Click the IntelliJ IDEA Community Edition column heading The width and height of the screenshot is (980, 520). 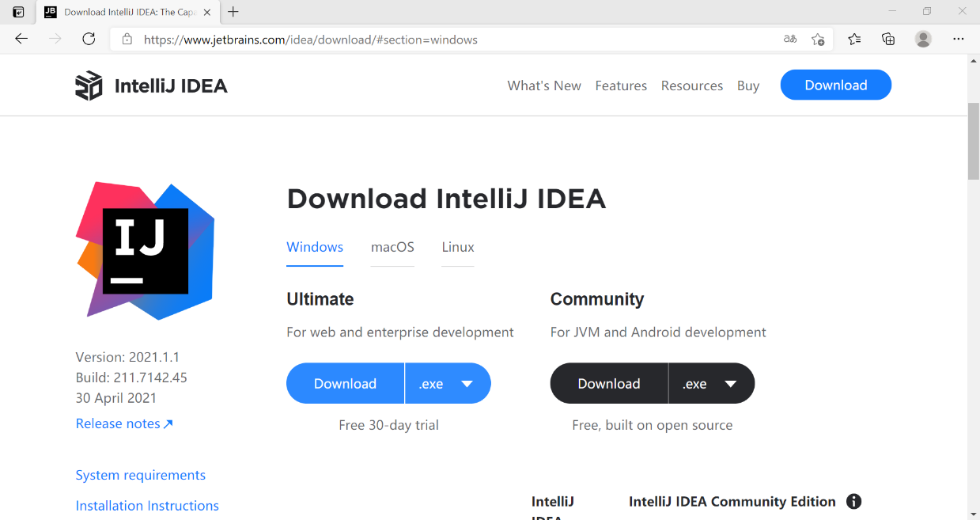click(x=732, y=501)
